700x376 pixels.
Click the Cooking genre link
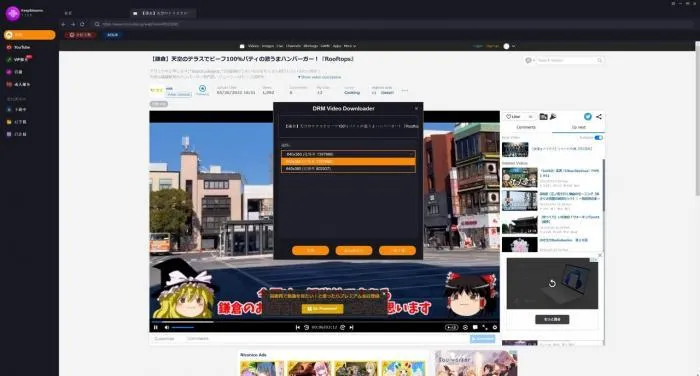coord(352,92)
